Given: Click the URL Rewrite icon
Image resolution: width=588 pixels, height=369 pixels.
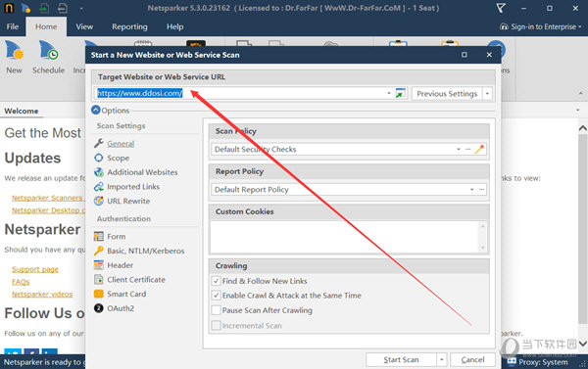Looking at the screenshot, I should point(99,201).
